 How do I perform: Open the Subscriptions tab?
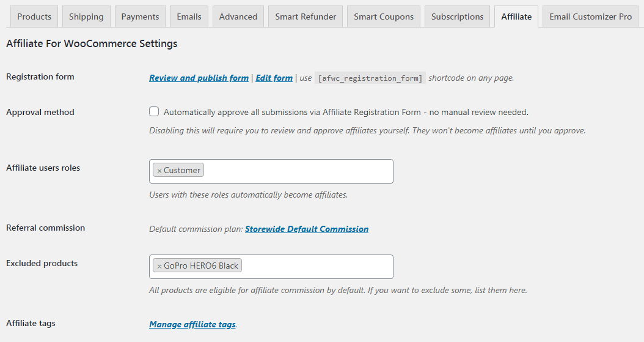click(457, 17)
